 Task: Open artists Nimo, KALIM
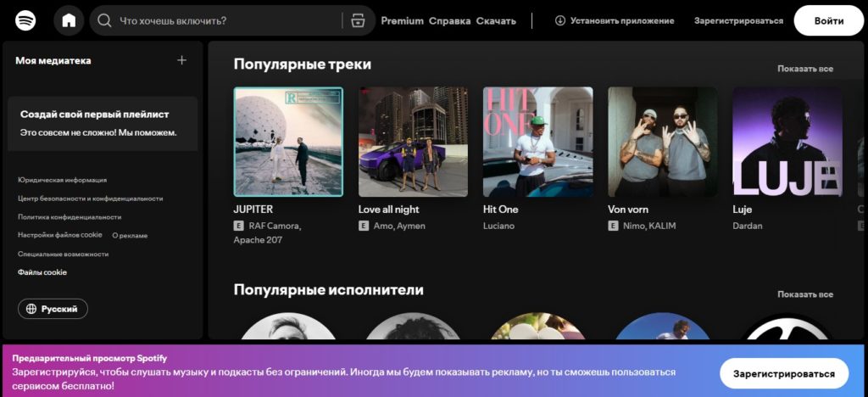coord(649,226)
